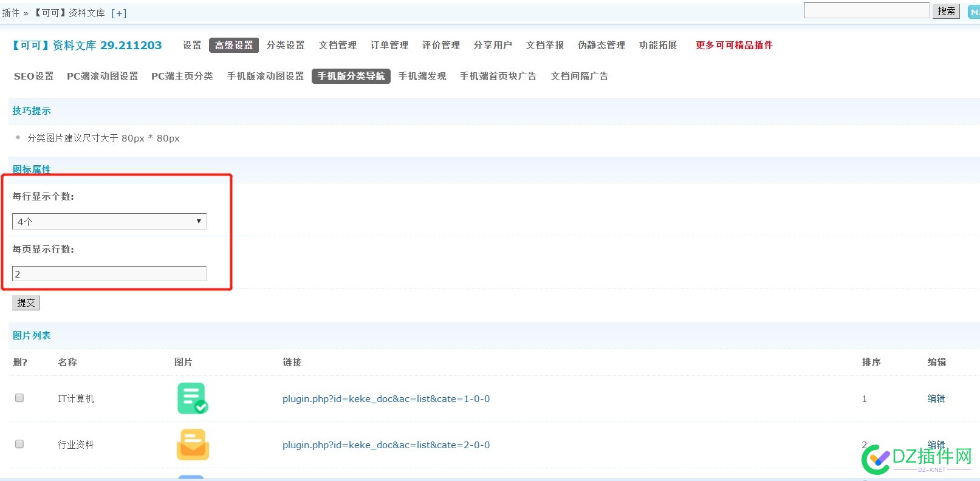
Task: Tick the checkbox for IT计算机 row
Action: point(19,398)
